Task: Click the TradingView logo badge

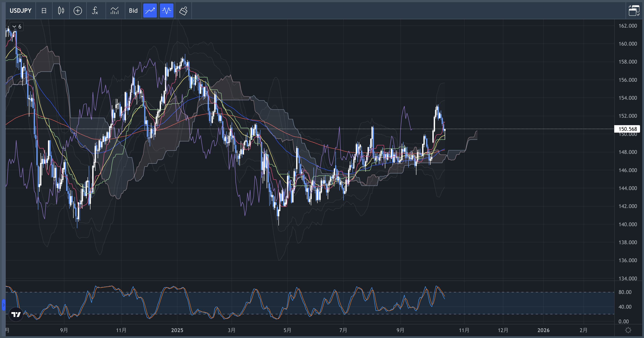Action: (16, 314)
